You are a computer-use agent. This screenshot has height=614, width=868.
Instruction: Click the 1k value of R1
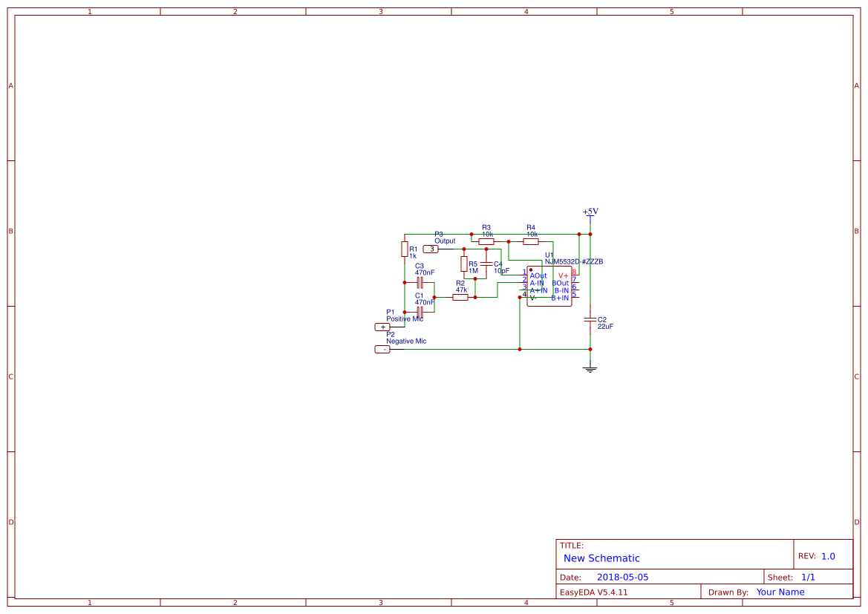413,256
